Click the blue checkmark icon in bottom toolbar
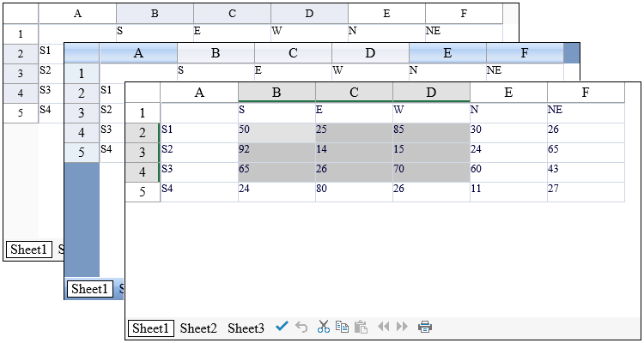The image size is (644, 343). 282,327
